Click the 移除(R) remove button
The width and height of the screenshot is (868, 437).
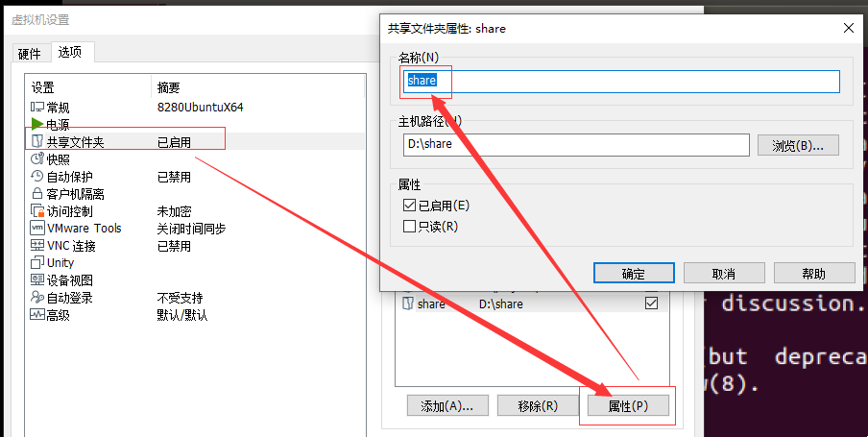click(538, 406)
